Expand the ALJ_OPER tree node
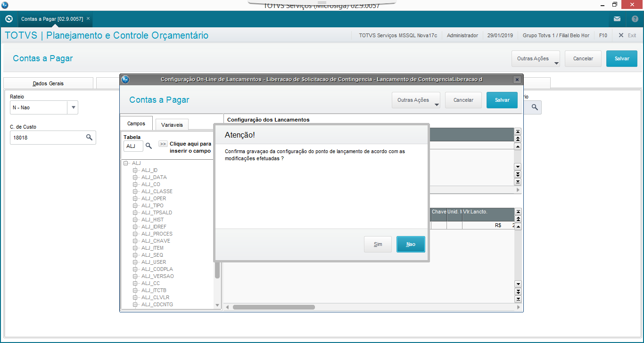 [135, 198]
